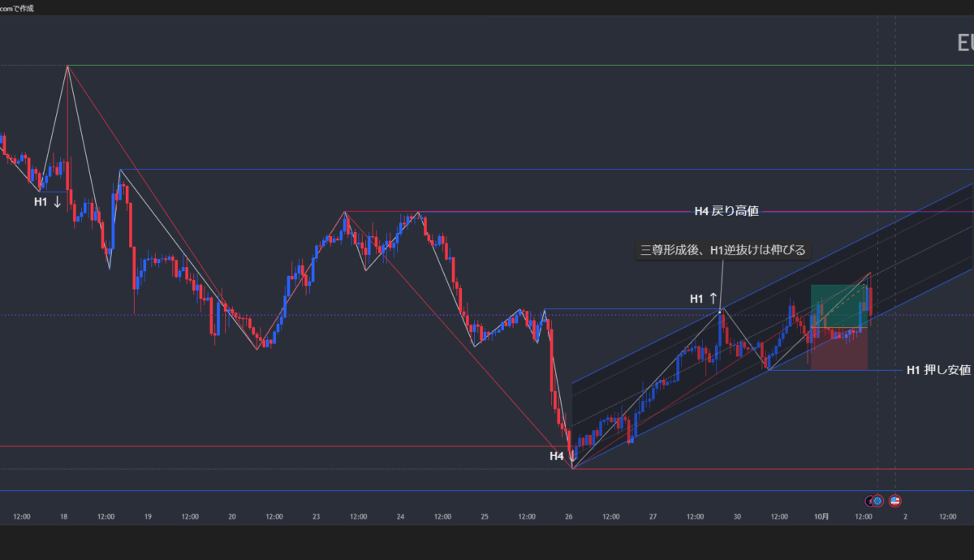Select the H1 up arrow label
Image resolution: width=974 pixels, height=560 pixels.
pyautogui.click(x=703, y=299)
